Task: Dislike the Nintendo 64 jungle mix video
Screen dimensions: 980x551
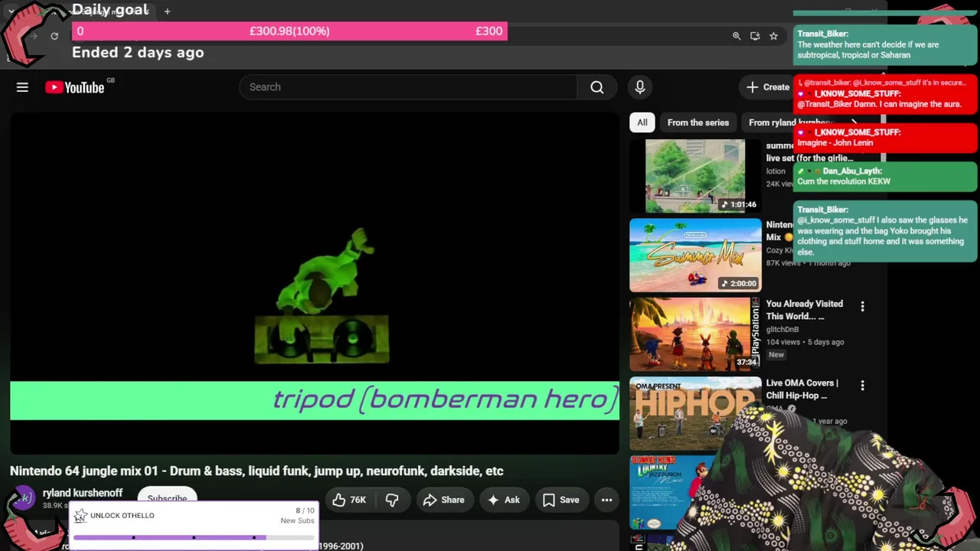Action: 392,500
